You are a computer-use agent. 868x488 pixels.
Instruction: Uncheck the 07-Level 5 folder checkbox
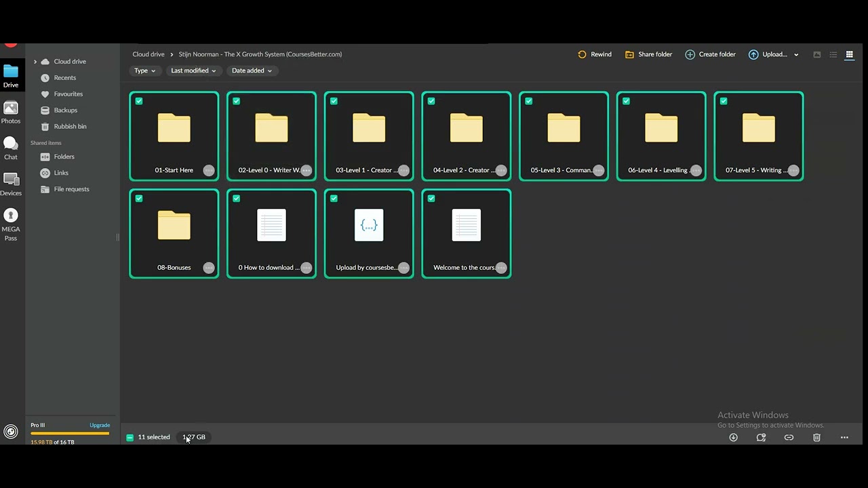click(724, 101)
